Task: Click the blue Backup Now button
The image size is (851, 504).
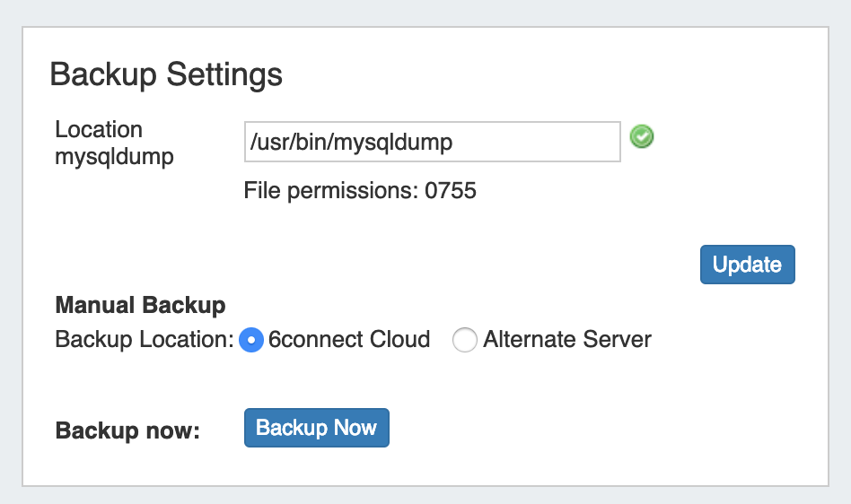Action: coord(316,428)
